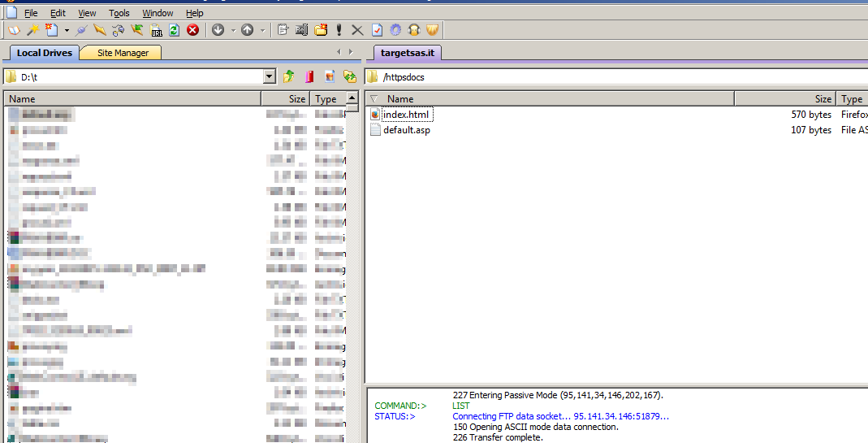Screen dimensions: 868x443
Task: Click the Rename toolbar icon
Action: (302, 30)
